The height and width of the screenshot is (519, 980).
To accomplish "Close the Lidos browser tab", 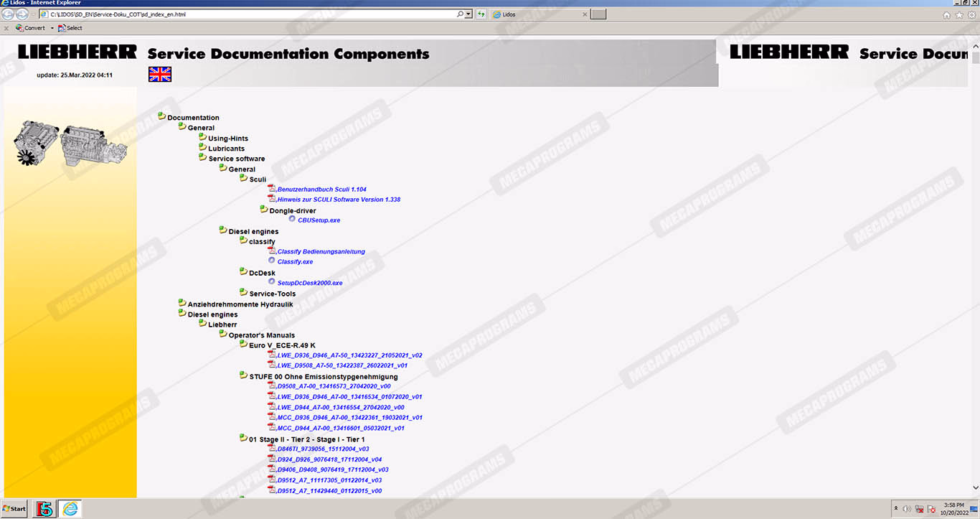I will coord(585,14).
